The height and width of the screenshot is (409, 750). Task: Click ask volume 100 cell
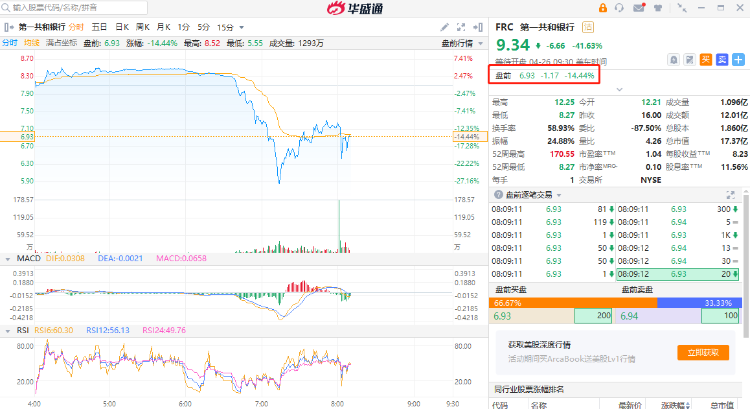[x=720, y=316]
